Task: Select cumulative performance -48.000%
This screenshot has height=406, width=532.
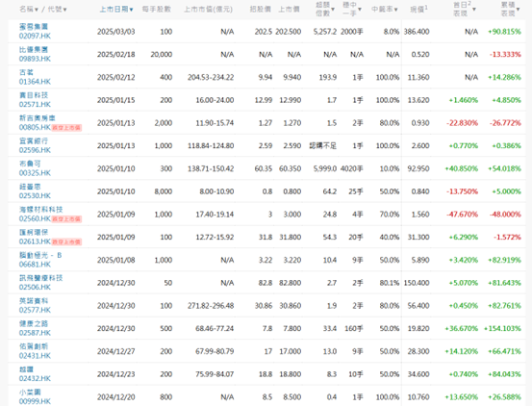Action: point(505,215)
